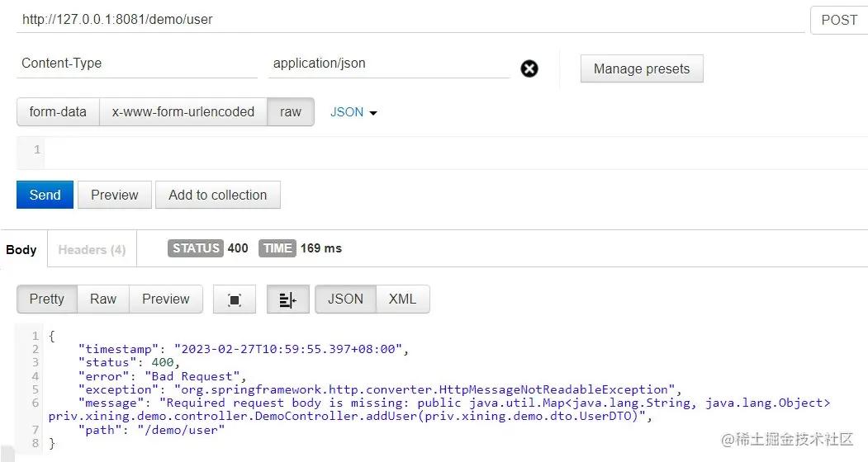
Task: Open the POST method dropdown
Action: tap(839, 20)
